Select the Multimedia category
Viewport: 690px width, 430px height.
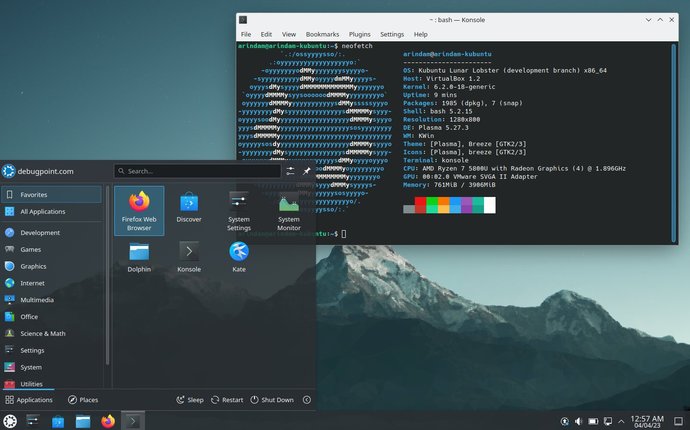point(51,300)
